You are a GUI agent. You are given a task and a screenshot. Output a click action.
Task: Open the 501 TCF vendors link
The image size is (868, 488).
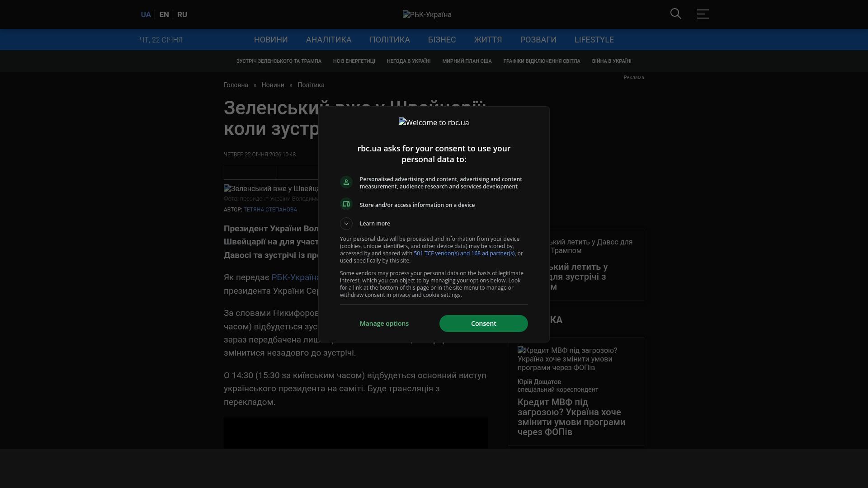point(464,253)
